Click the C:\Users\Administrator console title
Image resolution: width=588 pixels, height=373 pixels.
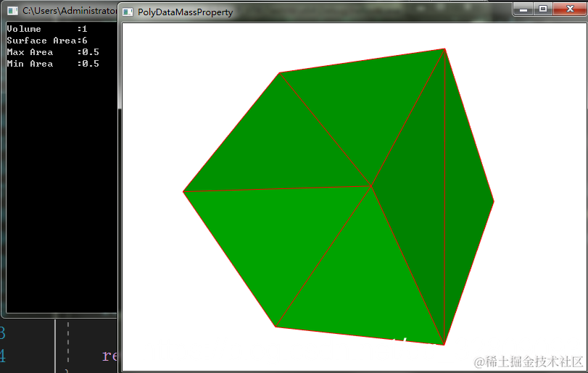(70, 11)
